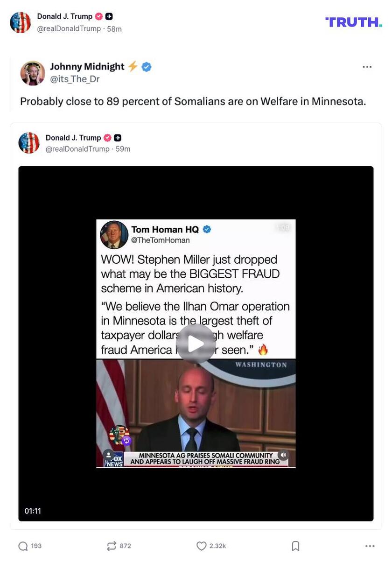Like the post with heart icon
Screen dimensions: 392x562
[x=201, y=546]
